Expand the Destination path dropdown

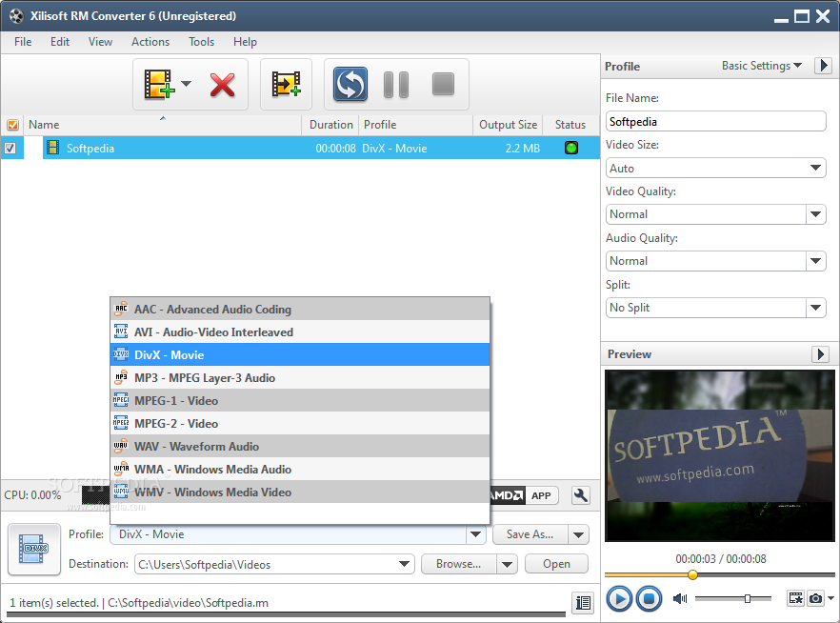[405, 564]
